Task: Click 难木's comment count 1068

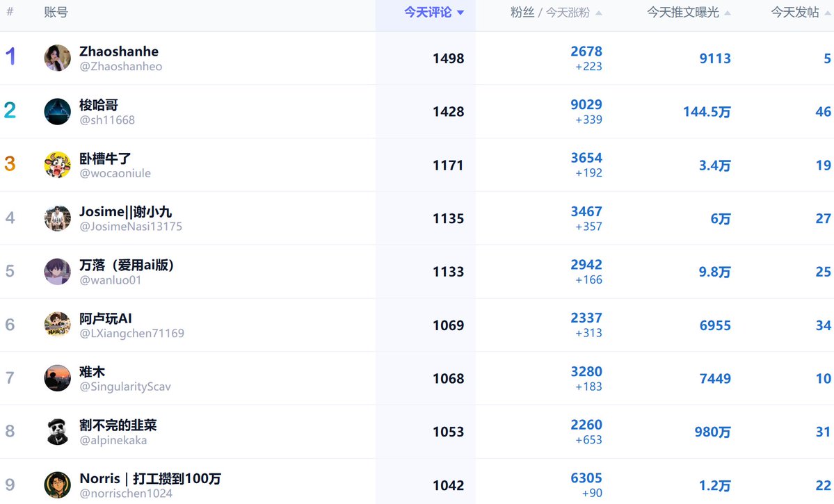Action: coord(449,379)
